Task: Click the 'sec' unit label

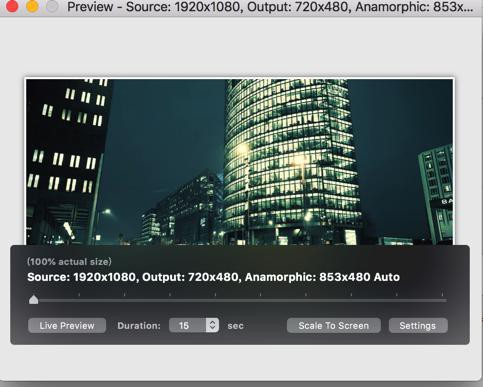Action: point(235,326)
